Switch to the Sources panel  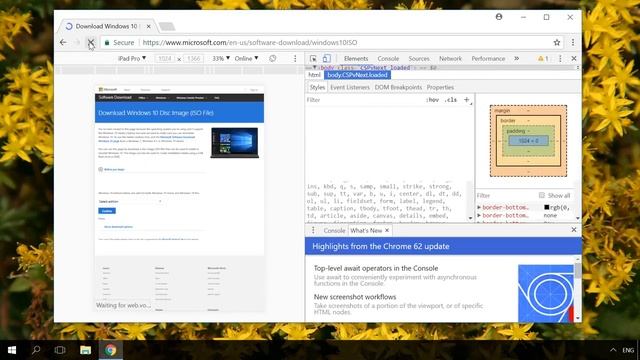pos(419,58)
